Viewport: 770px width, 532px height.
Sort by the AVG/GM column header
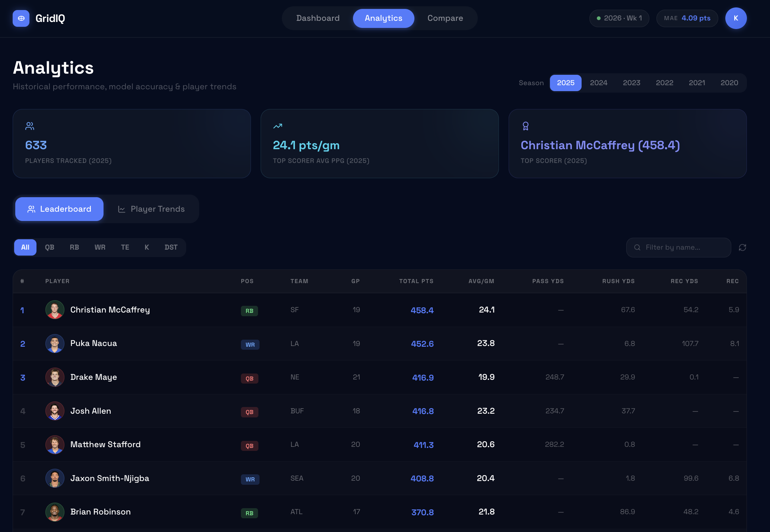[x=481, y=281]
